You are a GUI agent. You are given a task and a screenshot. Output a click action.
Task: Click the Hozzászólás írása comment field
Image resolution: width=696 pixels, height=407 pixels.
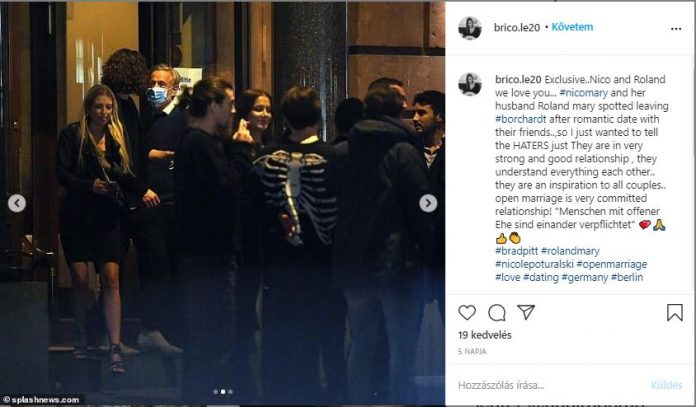point(550,385)
